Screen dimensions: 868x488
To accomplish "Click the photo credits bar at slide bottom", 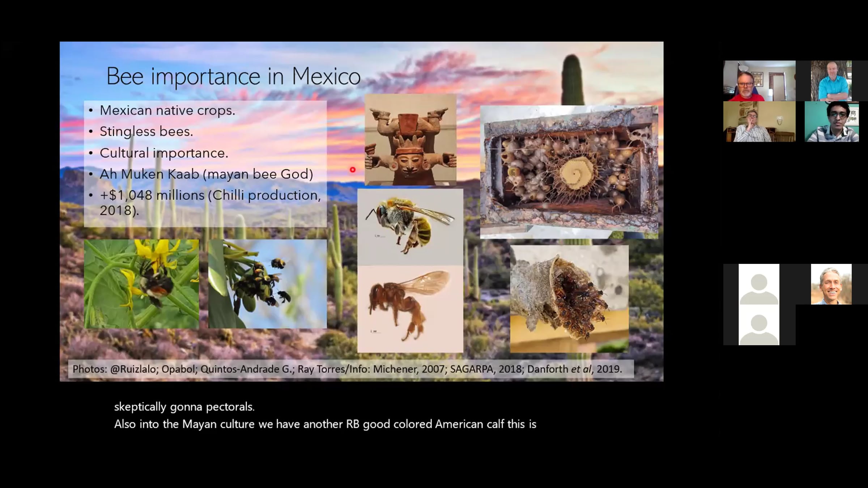I will tap(350, 369).
